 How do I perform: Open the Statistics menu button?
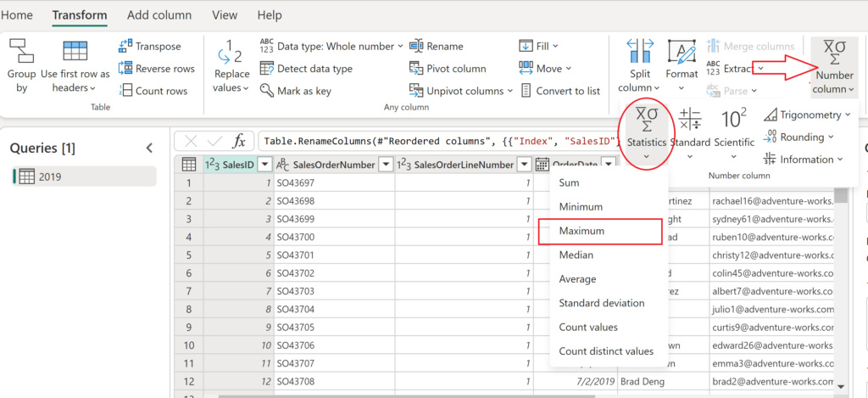pos(647,133)
